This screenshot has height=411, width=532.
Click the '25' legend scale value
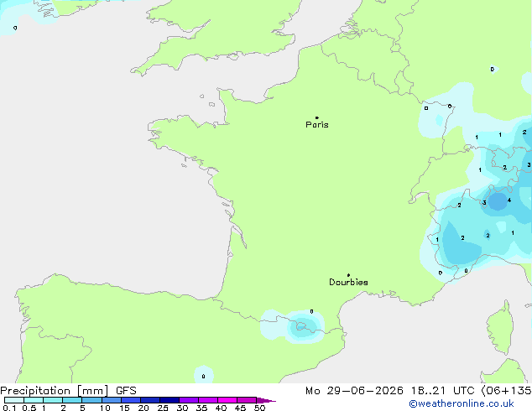163,408
